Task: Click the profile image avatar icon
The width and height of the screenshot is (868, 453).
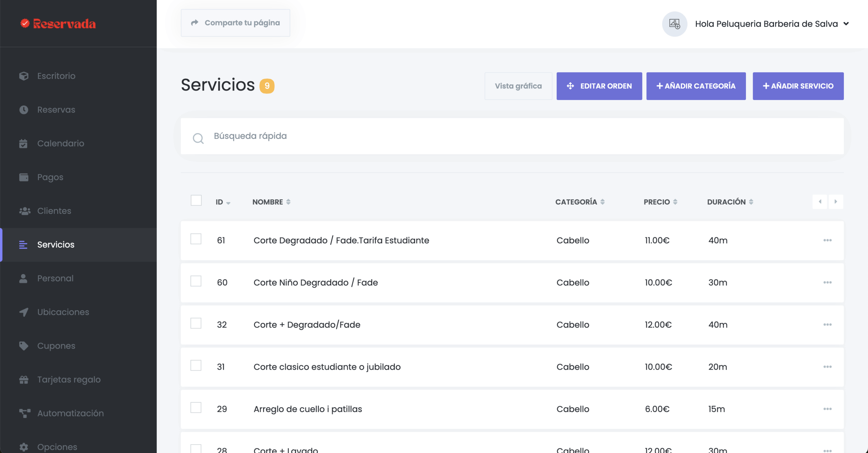Action: tap(674, 24)
